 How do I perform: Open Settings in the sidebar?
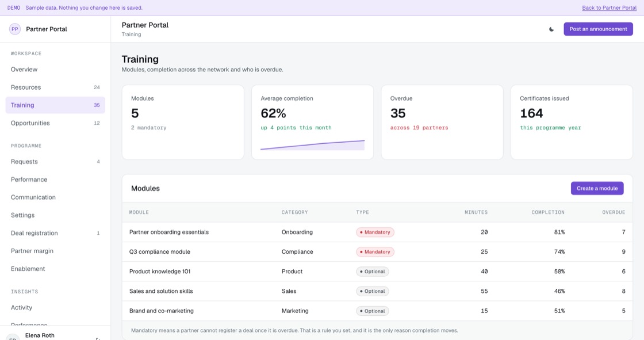tap(55, 215)
